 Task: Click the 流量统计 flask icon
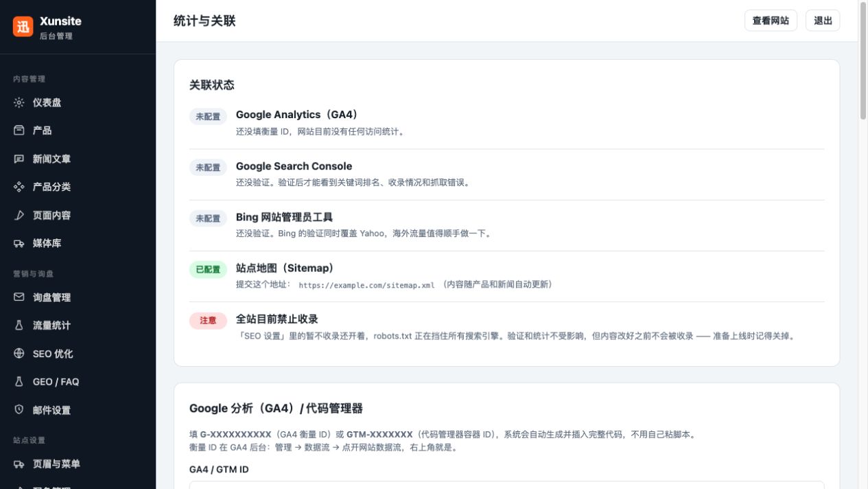[x=19, y=326]
